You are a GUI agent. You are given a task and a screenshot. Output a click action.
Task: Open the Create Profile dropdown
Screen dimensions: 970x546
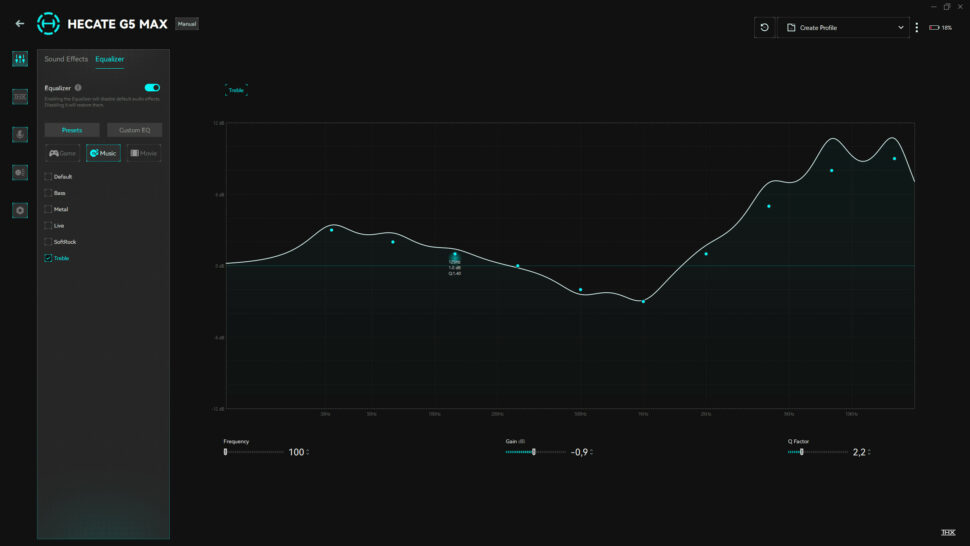(844, 27)
